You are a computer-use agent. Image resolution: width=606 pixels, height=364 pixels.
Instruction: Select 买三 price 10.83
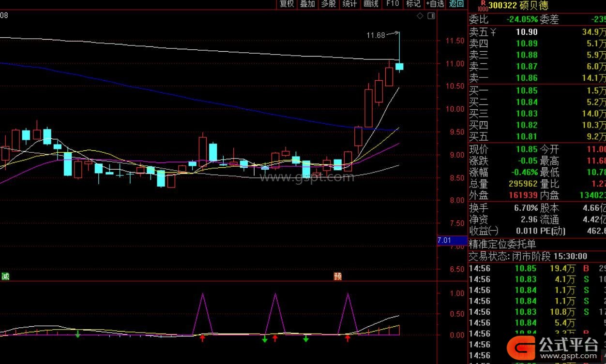[x=527, y=114]
